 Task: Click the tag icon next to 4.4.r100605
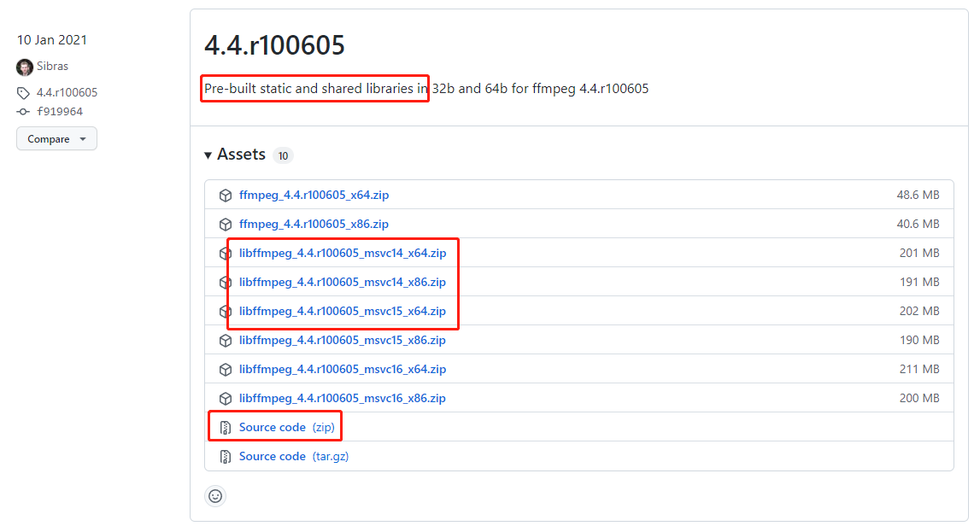tap(23, 93)
